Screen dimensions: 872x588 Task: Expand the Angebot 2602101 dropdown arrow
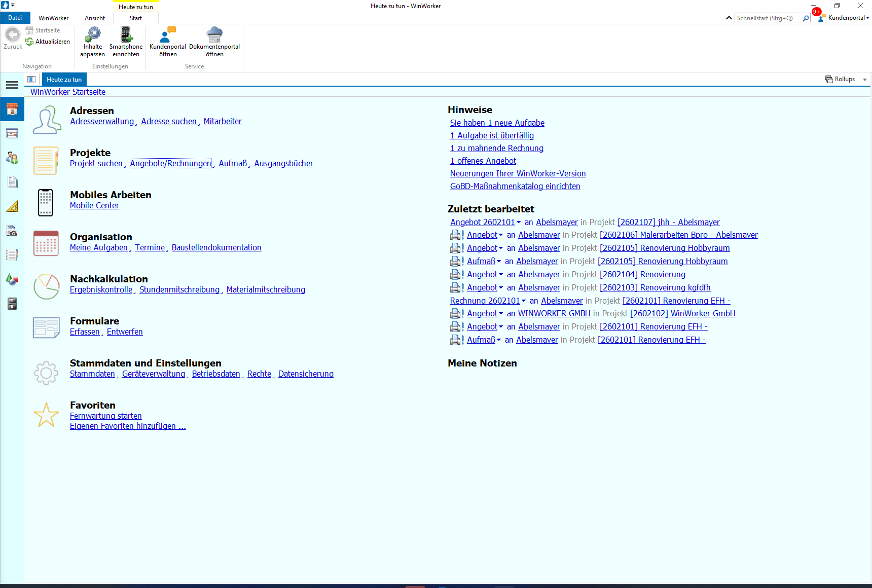click(519, 223)
